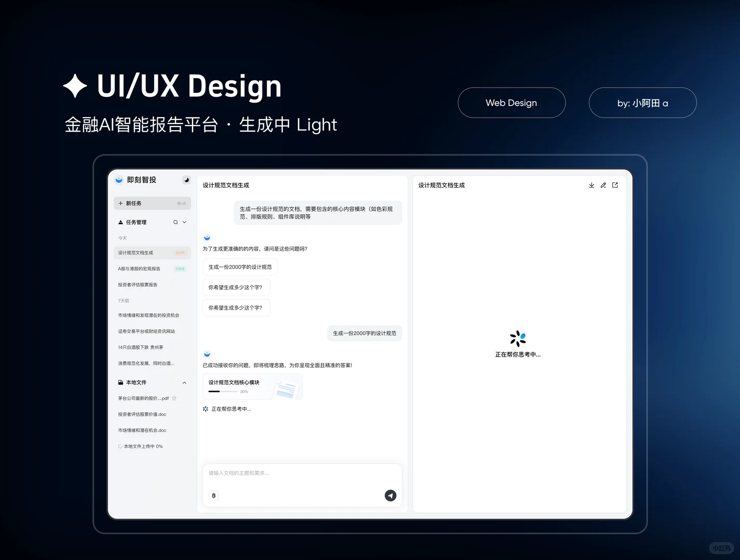
Task: Click the by: 小阿田 a pill button
Action: pos(642,103)
